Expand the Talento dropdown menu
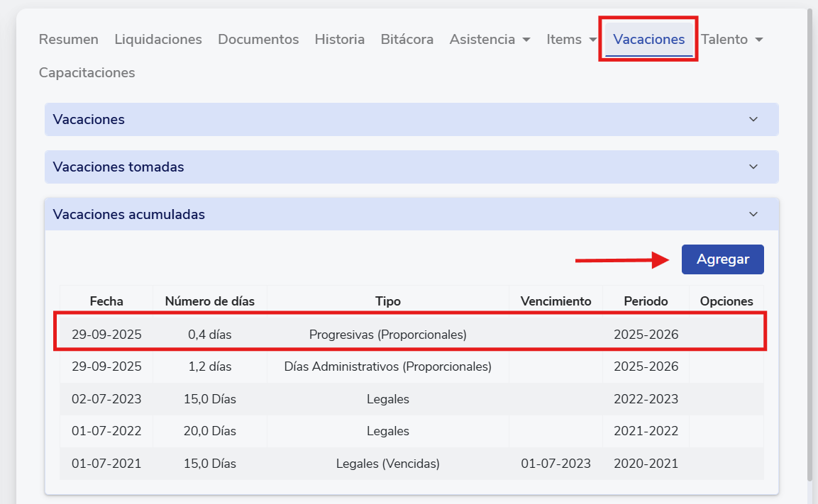The width and height of the screenshot is (818, 504). (x=731, y=40)
